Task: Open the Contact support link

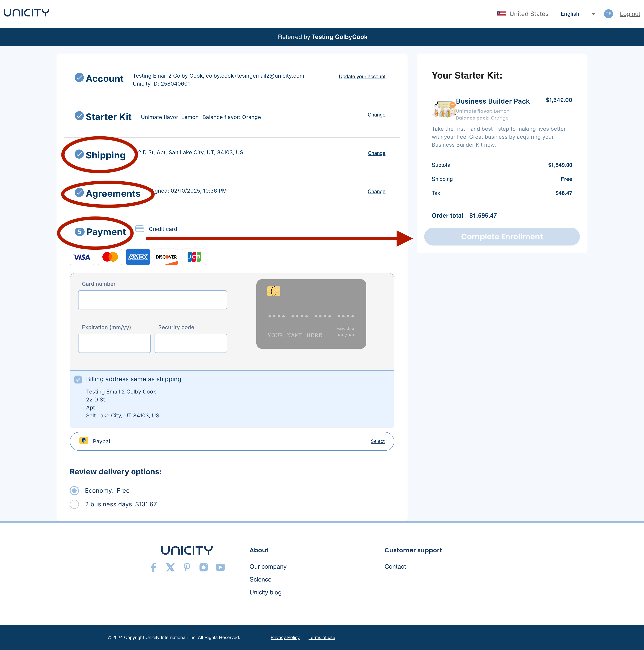Action: click(395, 567)
